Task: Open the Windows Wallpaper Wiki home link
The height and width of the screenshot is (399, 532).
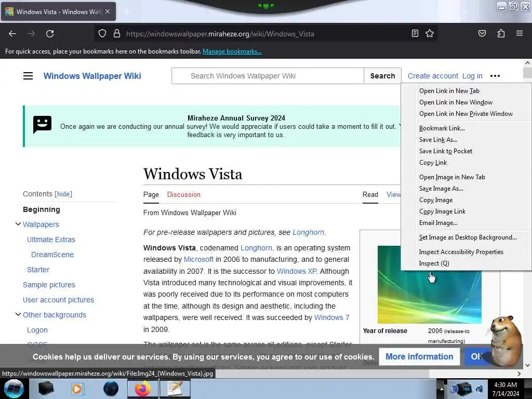Action: click(92, 76)
